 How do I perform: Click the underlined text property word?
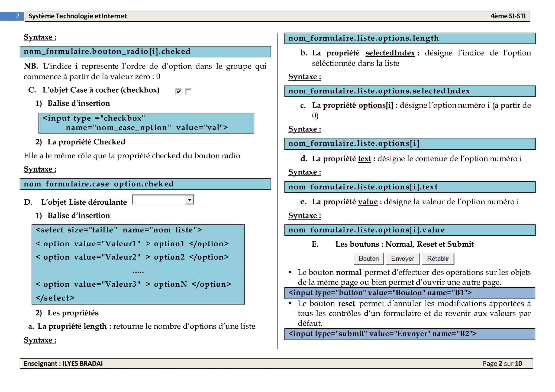tap(364, 159)
